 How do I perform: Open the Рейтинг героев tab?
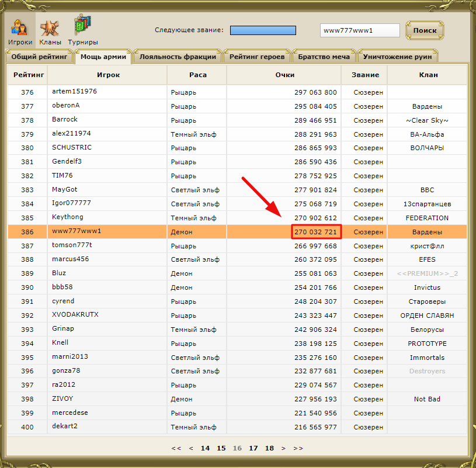(257, 57)
